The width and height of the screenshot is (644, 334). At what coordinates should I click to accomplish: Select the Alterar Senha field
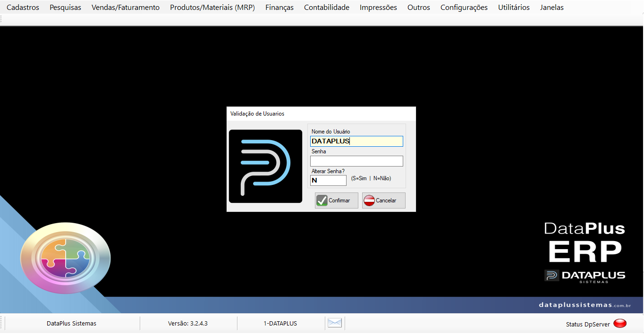pos(328,181)
